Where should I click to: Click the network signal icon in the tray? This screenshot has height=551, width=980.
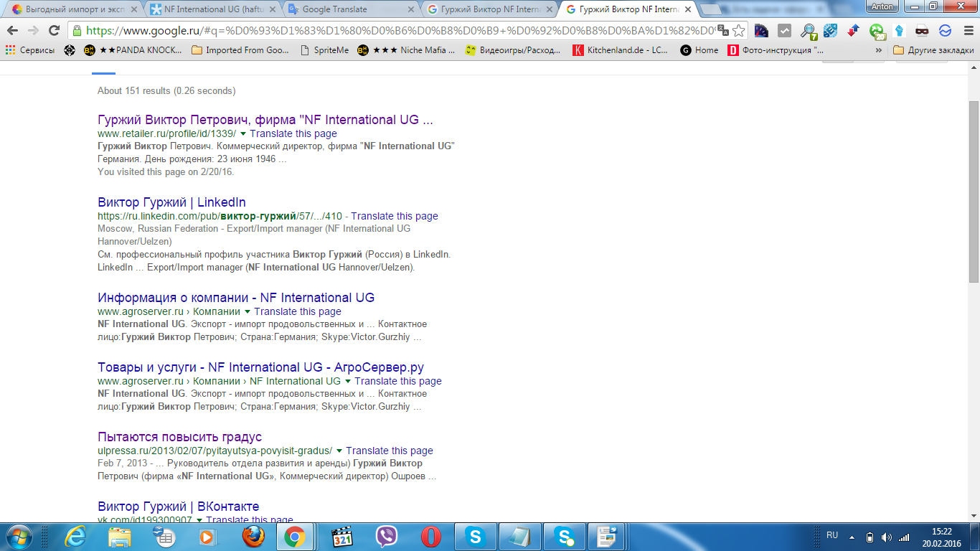pyautogui.click(x=904, y=537)
